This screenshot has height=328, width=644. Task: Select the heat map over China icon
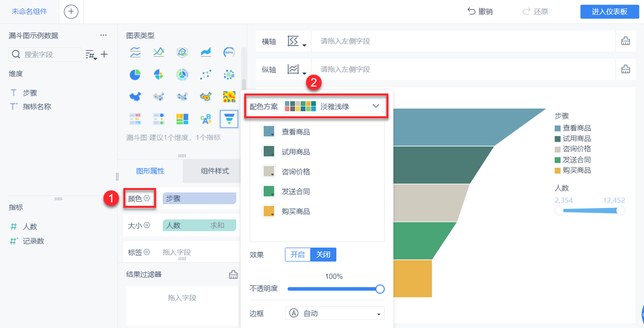(x=206, y=96)
